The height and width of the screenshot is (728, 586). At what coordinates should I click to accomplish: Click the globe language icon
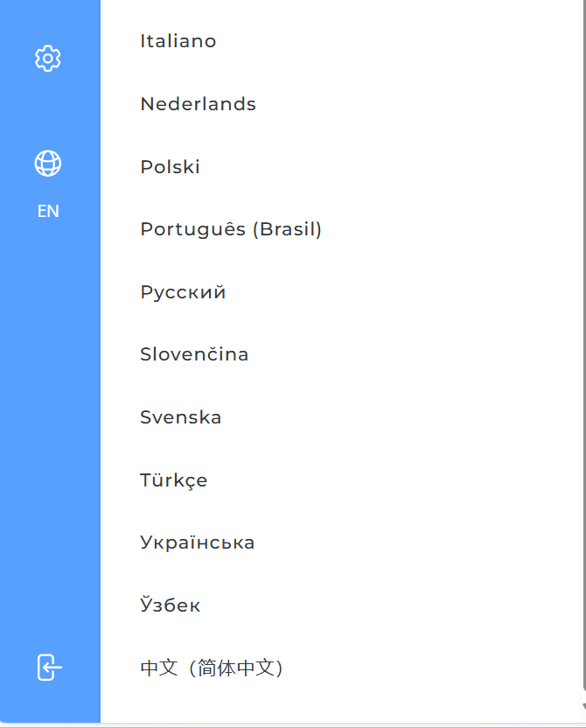click(48, 164)
